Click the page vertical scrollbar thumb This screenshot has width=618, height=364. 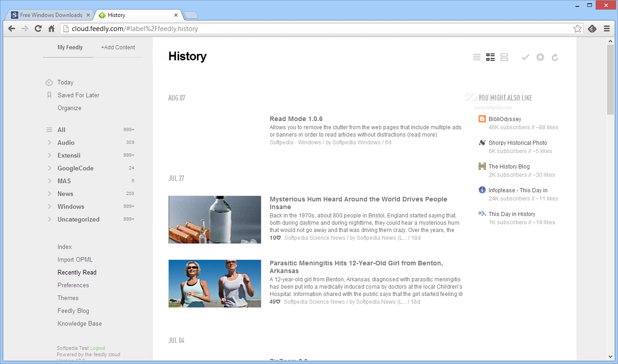point(610,80)
